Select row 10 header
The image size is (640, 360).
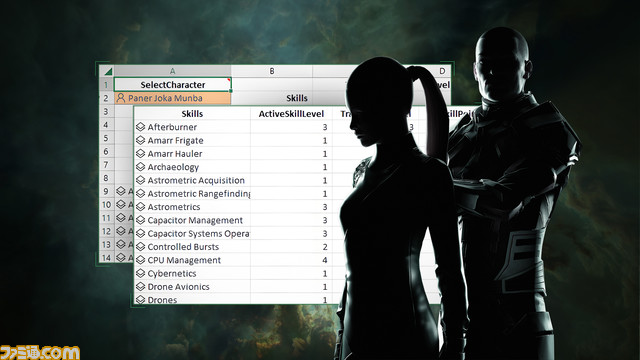click(x=107, y=204)
